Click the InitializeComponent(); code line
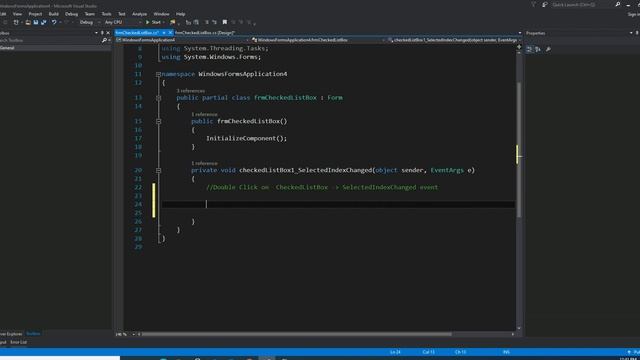640x360 pixels. 247,138
